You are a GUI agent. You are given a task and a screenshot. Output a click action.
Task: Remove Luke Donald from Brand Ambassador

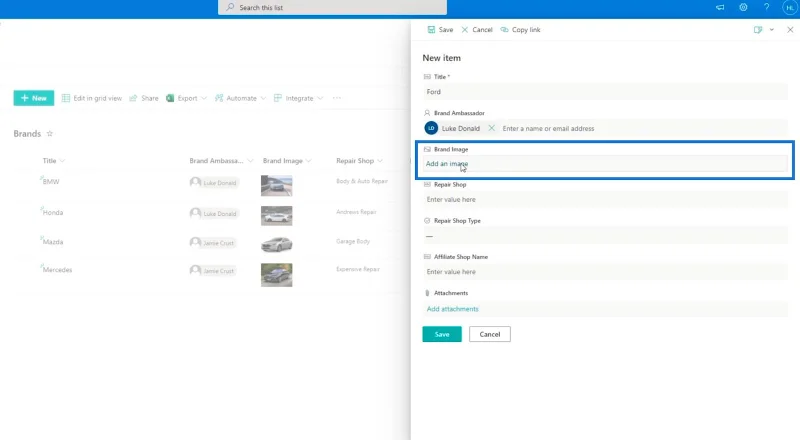(x=491, y=128)
